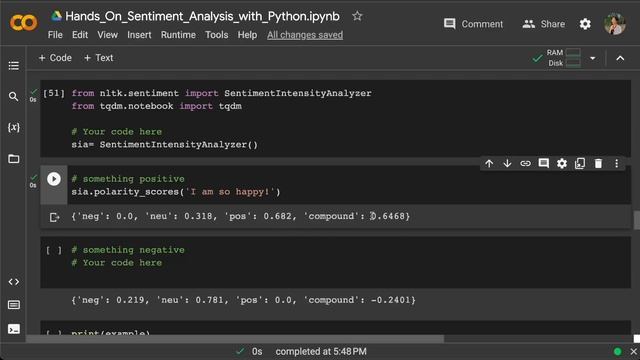Open more cell actions menu
The width and height of the screenshot is (640, 360).
pos(616,164)
